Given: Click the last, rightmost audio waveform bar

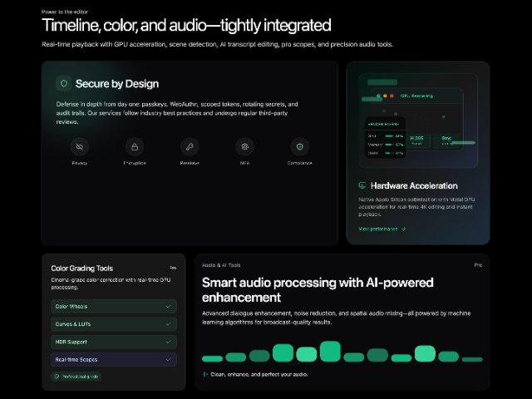Looking at the screenshot, I should coord(472,360).
